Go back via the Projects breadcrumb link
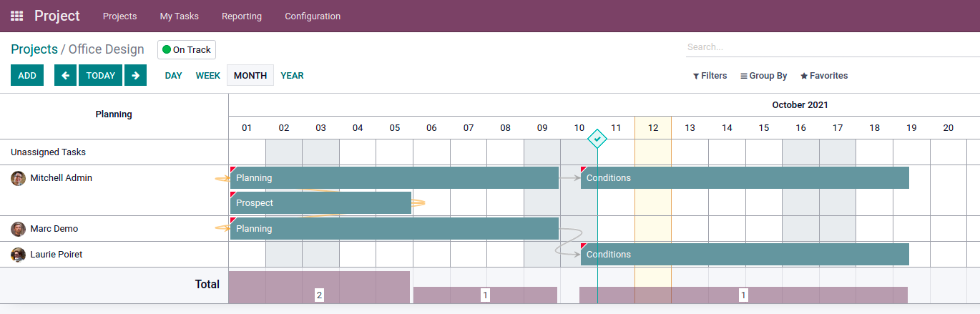 [x=34, y=49]
